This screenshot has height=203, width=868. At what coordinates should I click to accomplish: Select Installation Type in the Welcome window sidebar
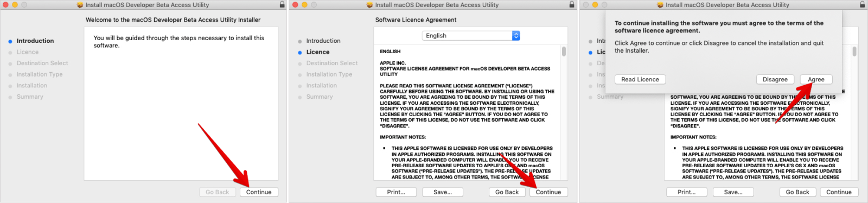point(40,74)
